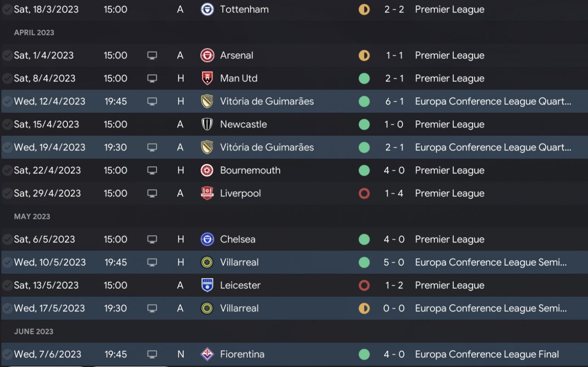The height and width of the screenshot is (367, 588).
Task: Open the Leicester team link
Action: click(x=240, y=285)
